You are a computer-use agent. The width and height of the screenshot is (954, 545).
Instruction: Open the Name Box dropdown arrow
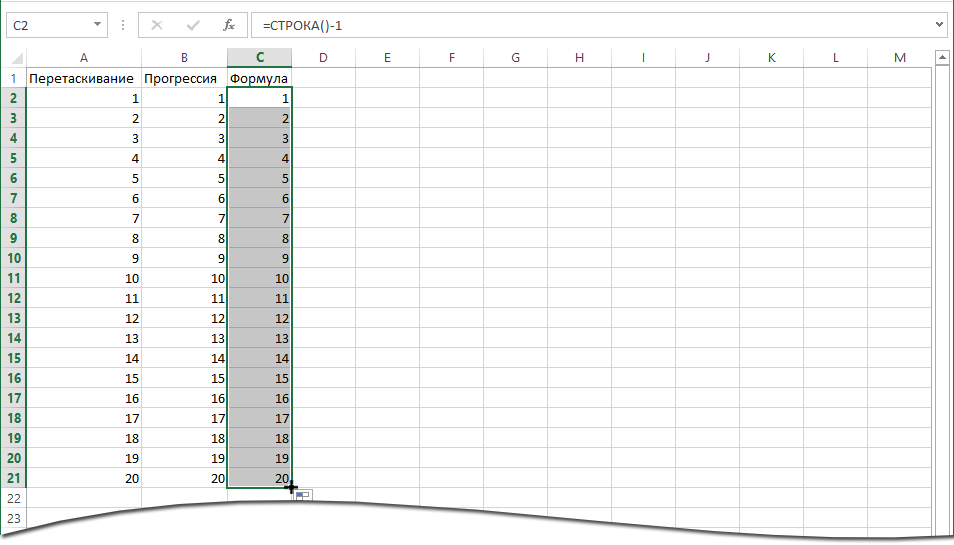tap(96, 24)
